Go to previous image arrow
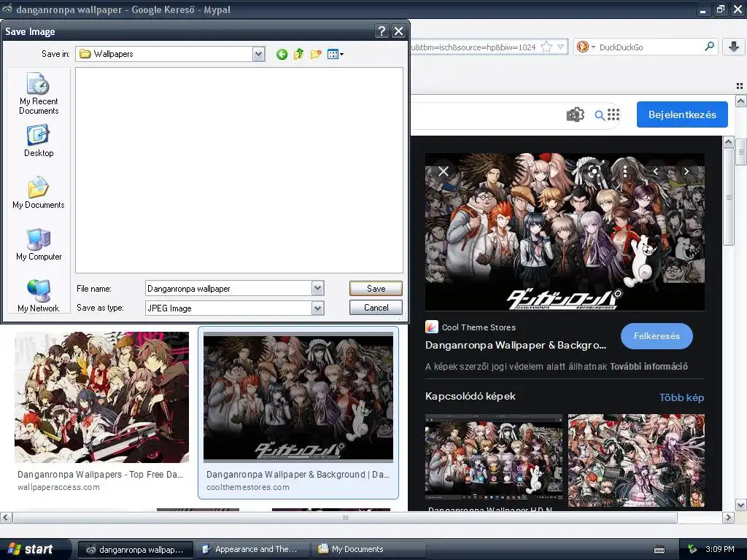The height and width of the screenshot is (560, 747). 656,171
